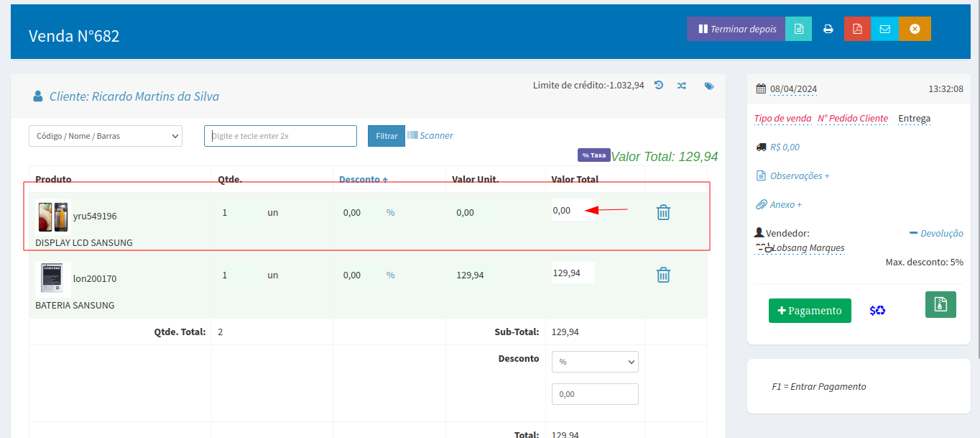Screen dimensions: 980x438
Task: Remove the BATERIA SANSUNG row with trash
Action: coord(663,275)
